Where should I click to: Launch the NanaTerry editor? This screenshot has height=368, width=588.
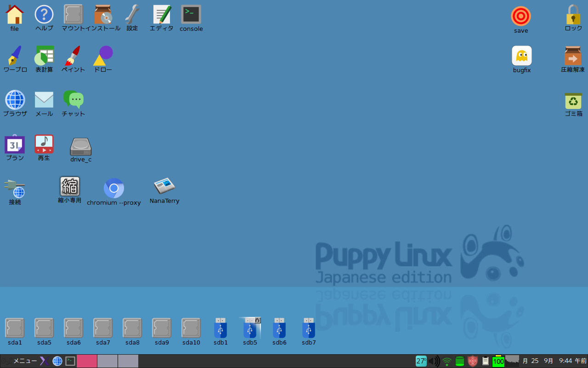[164, 186]
